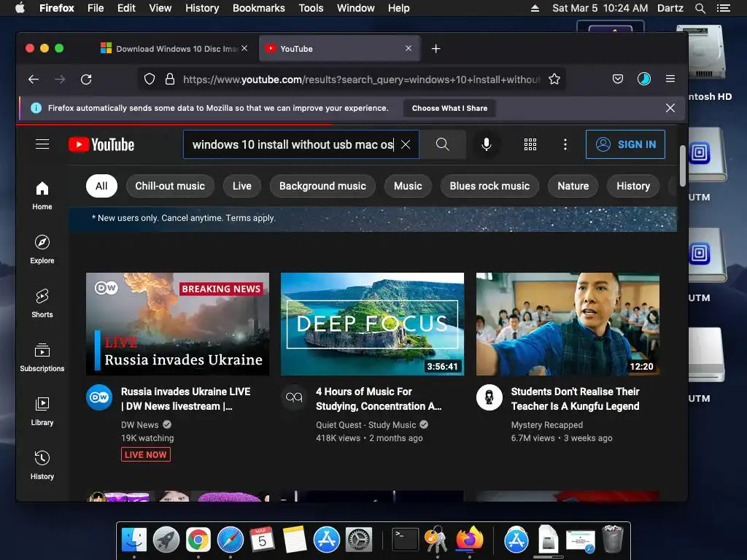Select the History filter chip
Screen dimensions: 747x560
tap(633, 186)
